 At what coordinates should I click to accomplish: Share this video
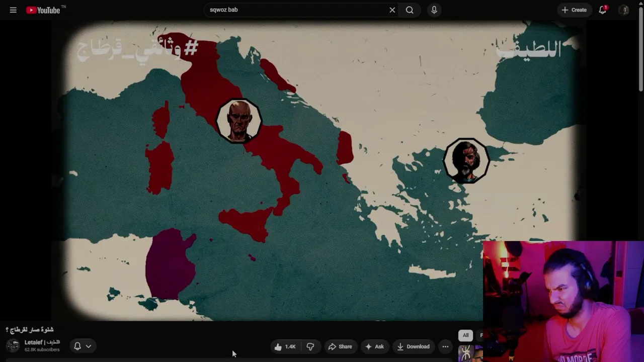[340, 346]
